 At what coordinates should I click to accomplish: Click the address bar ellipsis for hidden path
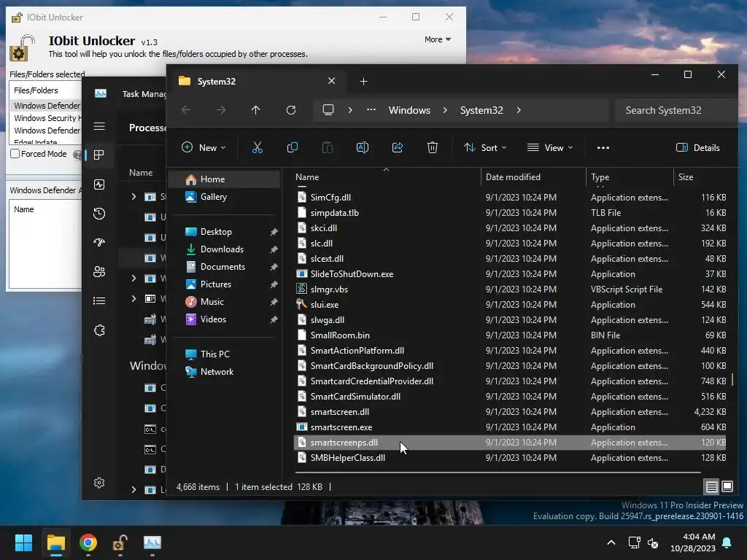click(371, 110)
